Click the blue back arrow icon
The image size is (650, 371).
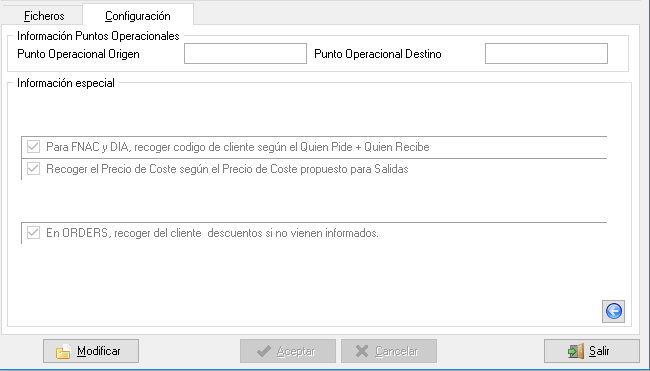click(x=614, y=311)
